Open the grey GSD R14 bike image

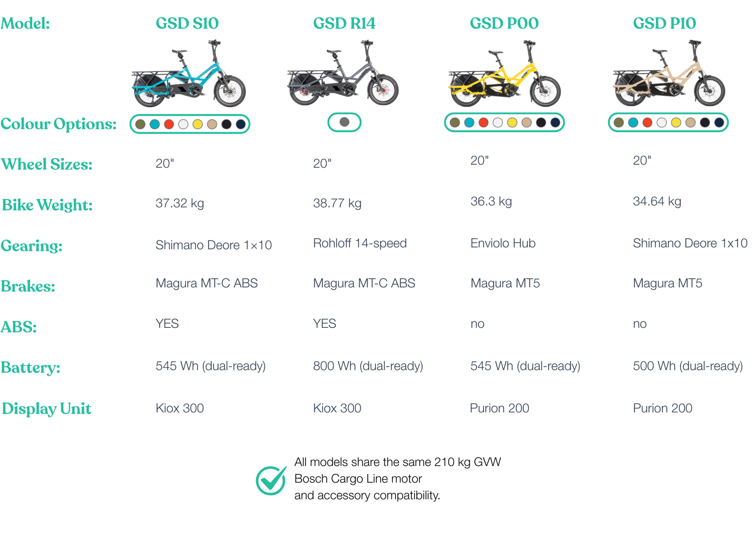click(x=343, y=73)
